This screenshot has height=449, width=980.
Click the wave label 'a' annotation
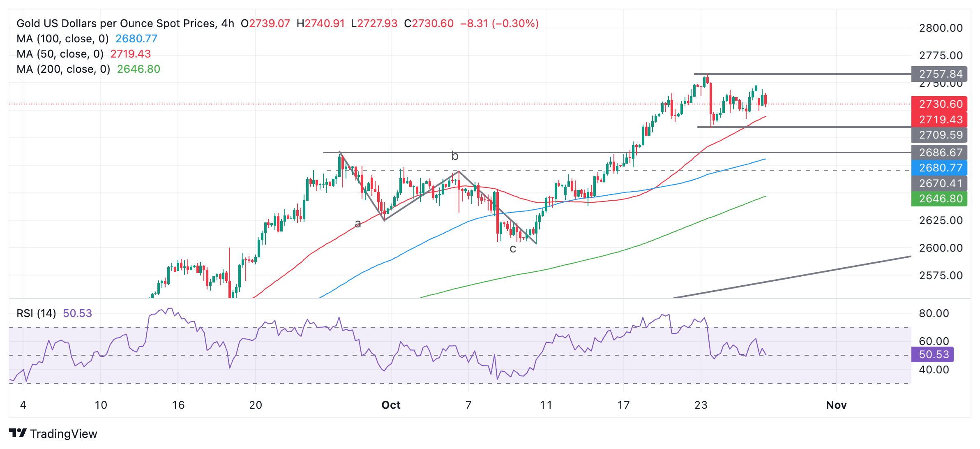pos(358,224)
